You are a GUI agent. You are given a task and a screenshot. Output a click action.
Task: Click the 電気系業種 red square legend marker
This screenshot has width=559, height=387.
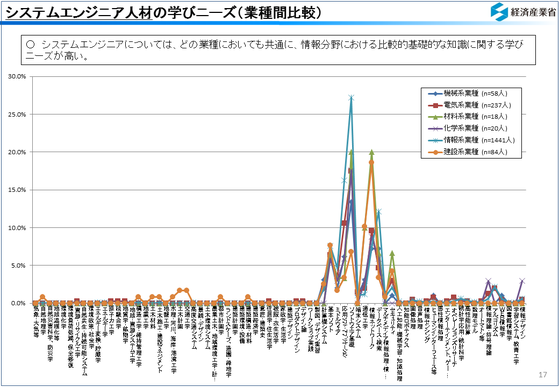435,105
